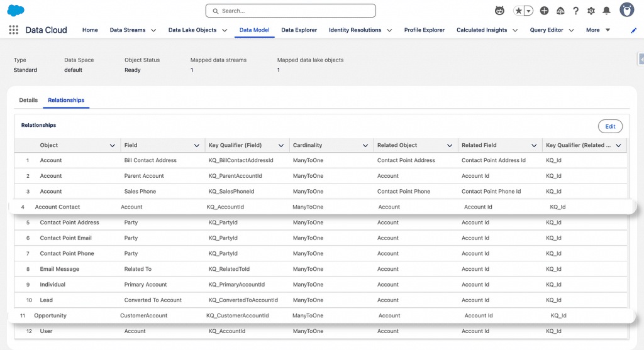Open Global Actions plus icon
The width and height of the screenshot is (644, 350).
(x=544, y=11)
